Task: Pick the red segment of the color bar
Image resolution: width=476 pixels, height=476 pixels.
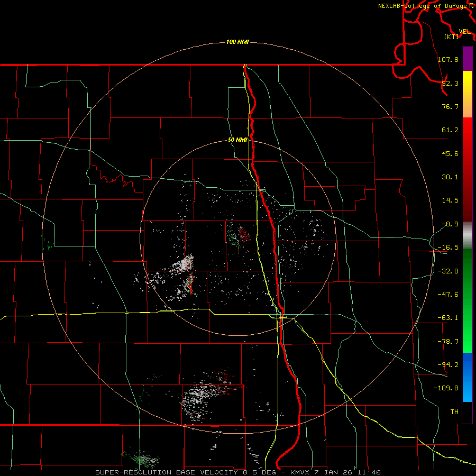Action: pos(467,169)
